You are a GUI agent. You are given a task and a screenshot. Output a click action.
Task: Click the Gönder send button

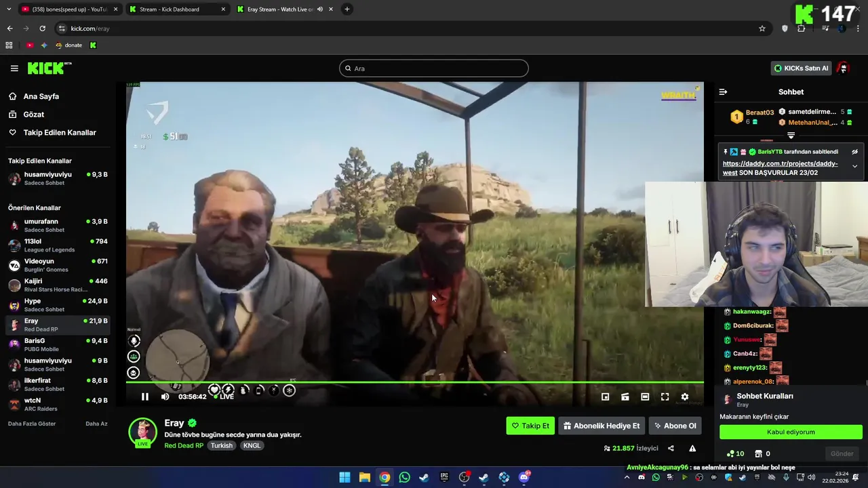pyautogui.click(x=842, y=453)
